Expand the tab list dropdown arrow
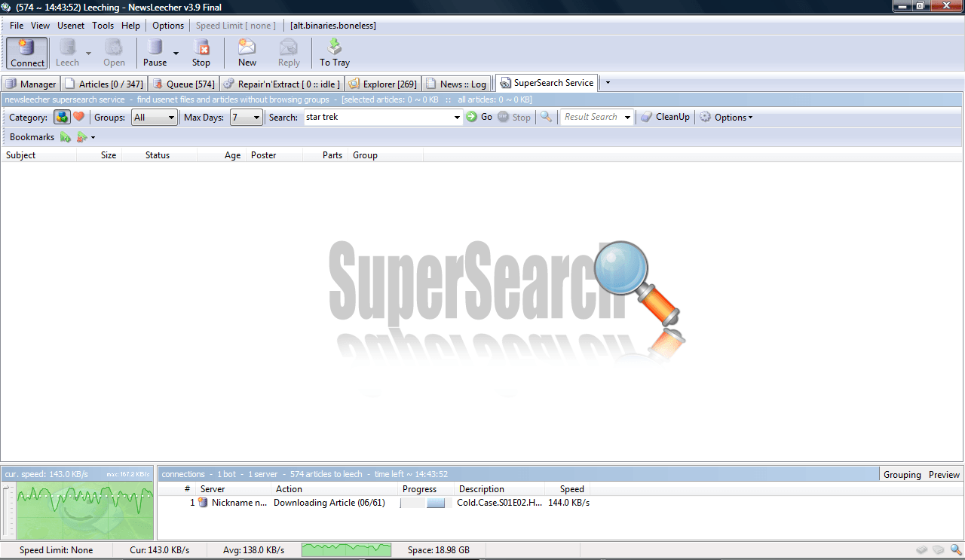 click(x=608, y=83)
